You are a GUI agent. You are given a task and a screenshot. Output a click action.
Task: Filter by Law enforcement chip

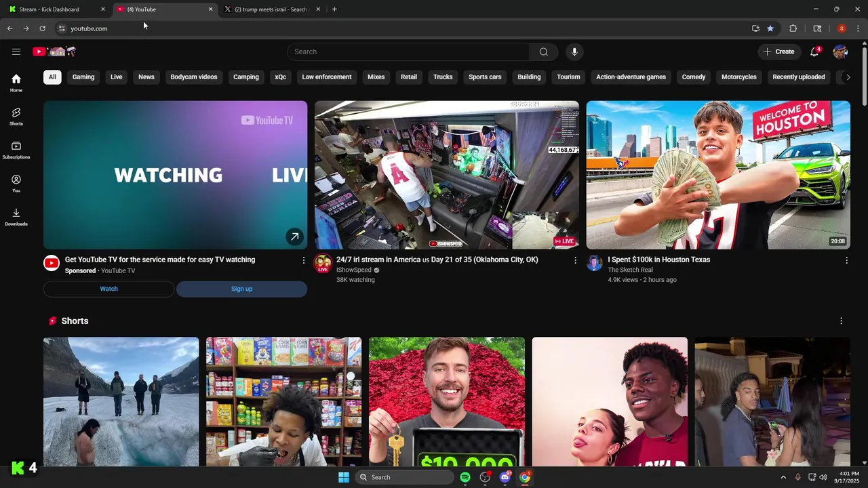click(x=327, y=77)
